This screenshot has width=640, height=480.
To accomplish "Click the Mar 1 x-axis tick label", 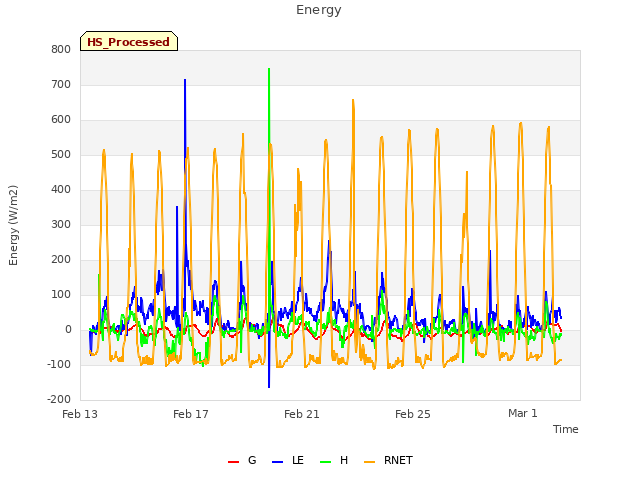I will point(523,413).
